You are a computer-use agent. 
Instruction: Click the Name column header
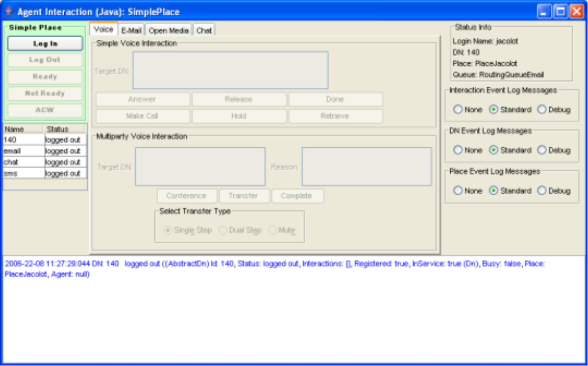pyautogui.click(x=23, y=129)
